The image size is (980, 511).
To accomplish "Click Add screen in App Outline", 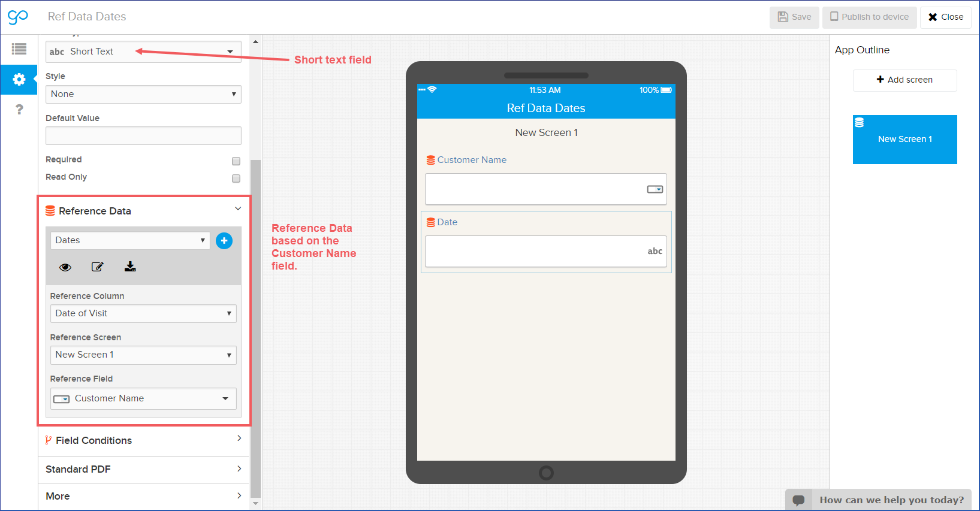I will (904, 80).
